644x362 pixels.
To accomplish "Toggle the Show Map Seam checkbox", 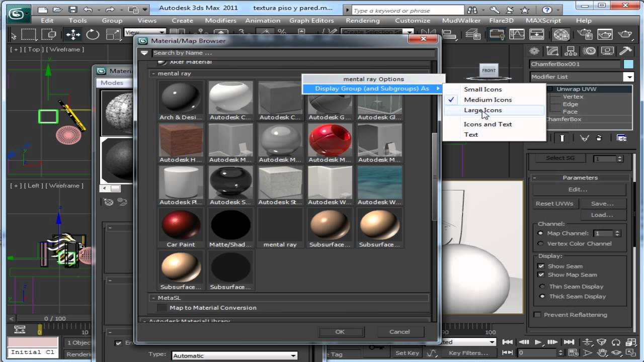I will pyautogui.click(x=541, y=275).
